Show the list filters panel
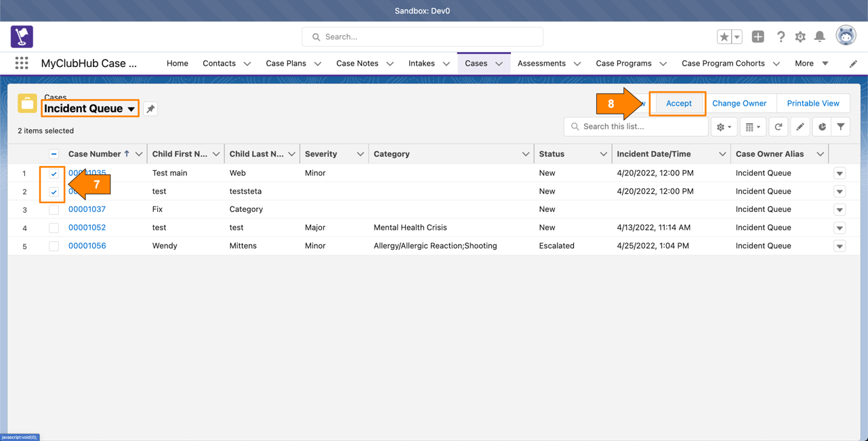 coord(841,127)
